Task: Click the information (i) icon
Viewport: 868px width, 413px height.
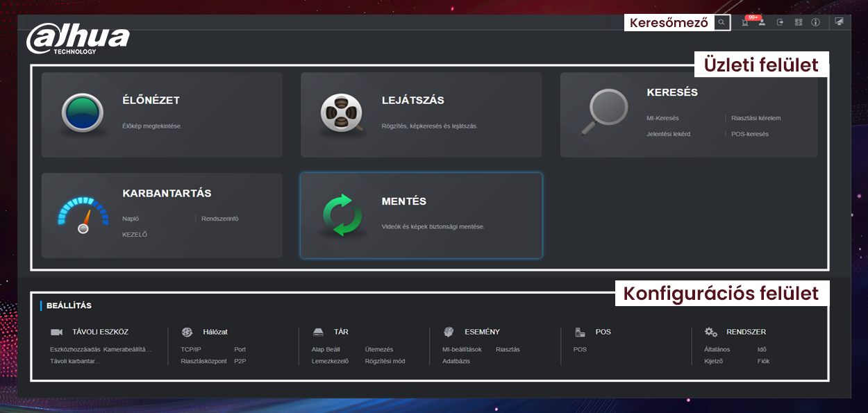Action: point(816,23)
